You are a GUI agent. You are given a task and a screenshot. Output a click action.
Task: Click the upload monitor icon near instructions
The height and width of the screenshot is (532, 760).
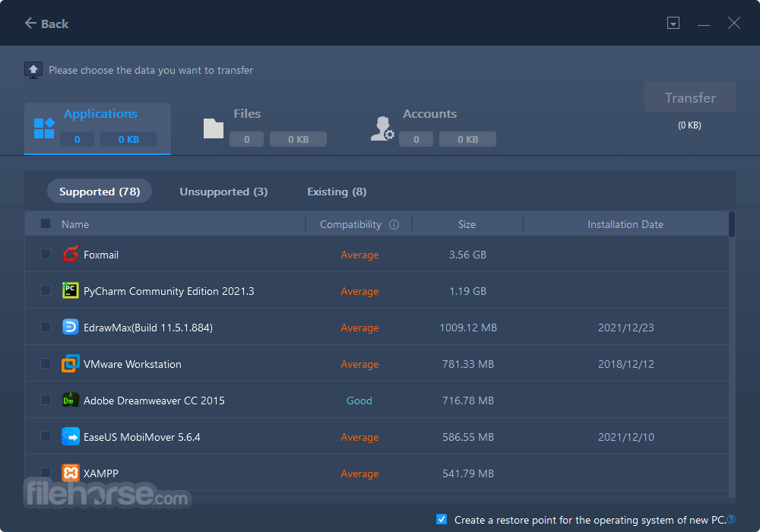point(33,70)
